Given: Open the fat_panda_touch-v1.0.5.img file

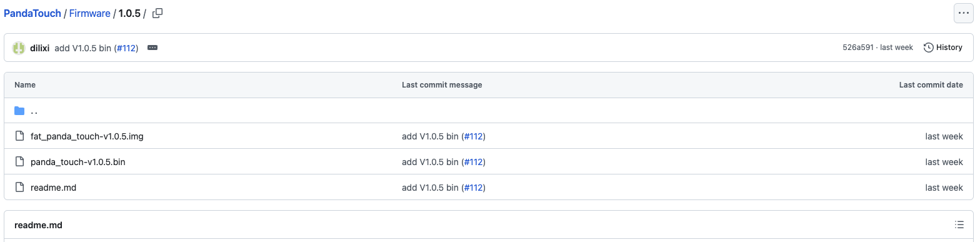Looking at the screenshot, I should click(87, 136).
